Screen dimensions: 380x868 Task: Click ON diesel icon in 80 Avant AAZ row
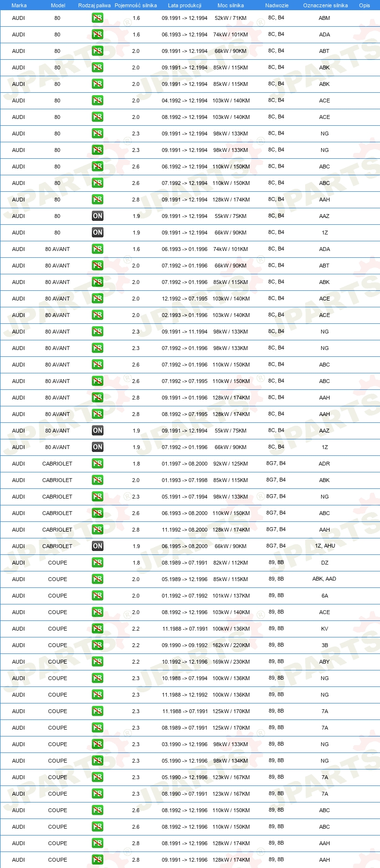point(98,431)
